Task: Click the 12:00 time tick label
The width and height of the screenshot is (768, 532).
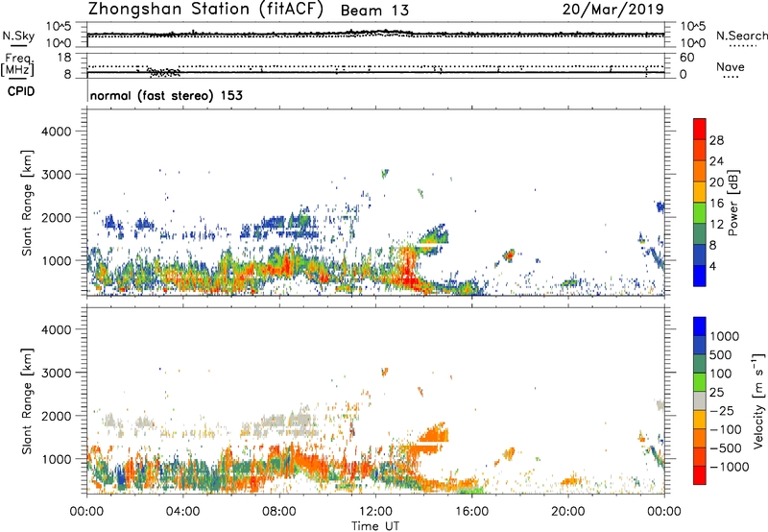Action: coord(375,512)
